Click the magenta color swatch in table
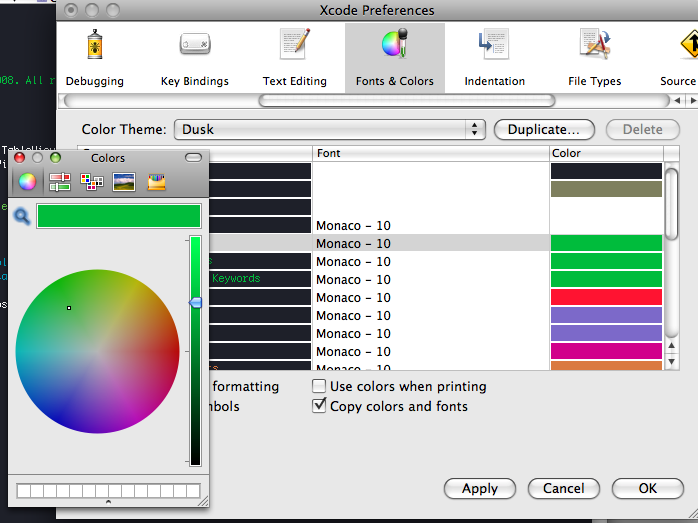The image size is (698, 523). tap(606, 351)
